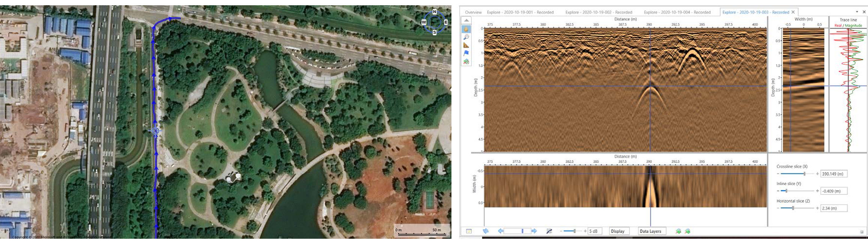868x244 pixels.
Task: Collapse the tool palette with up arrow
Action: click(x=466, y=20)
